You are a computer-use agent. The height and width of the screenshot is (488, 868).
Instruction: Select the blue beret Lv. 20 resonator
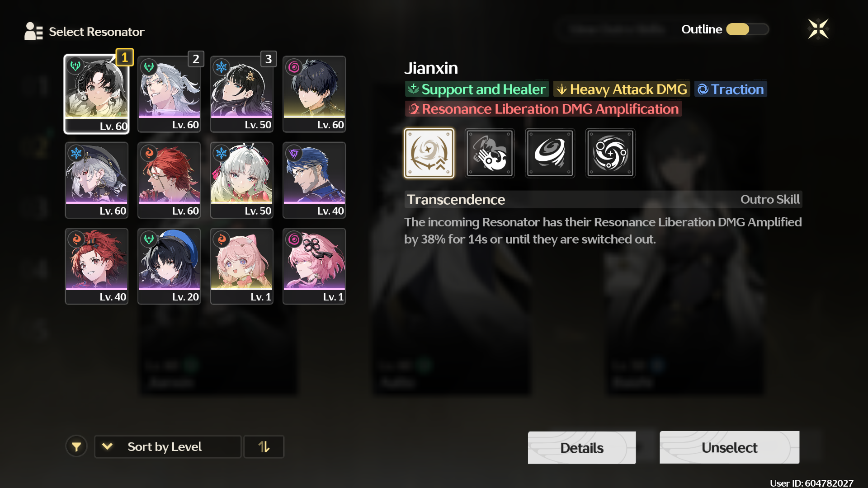pos(169,266)
